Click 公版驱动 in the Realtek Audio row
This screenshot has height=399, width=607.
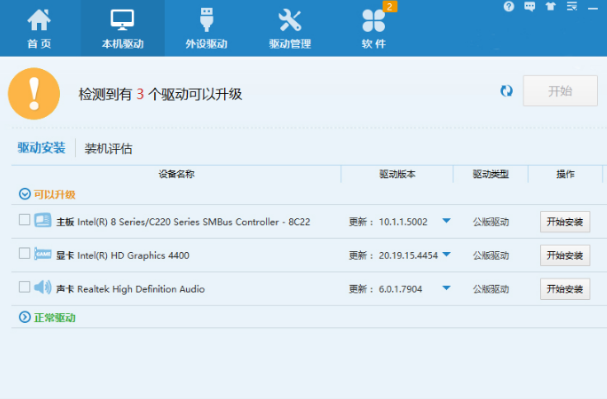(491, 289)
